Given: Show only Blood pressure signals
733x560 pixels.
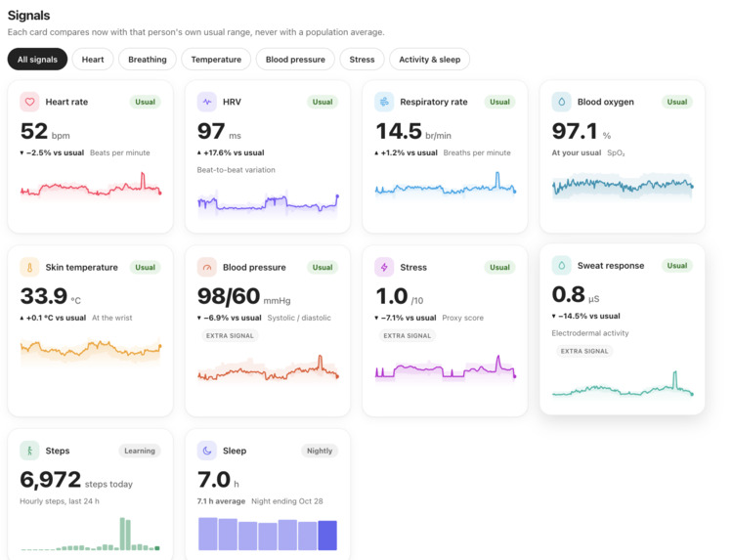Looking at the screenshot, I should 295,60.
